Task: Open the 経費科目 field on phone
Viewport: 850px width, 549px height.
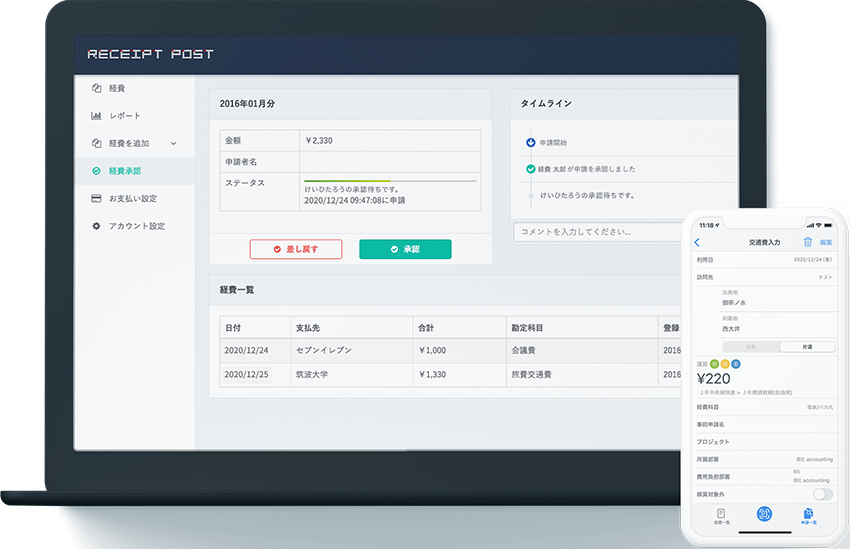Action: coord(765,408)
